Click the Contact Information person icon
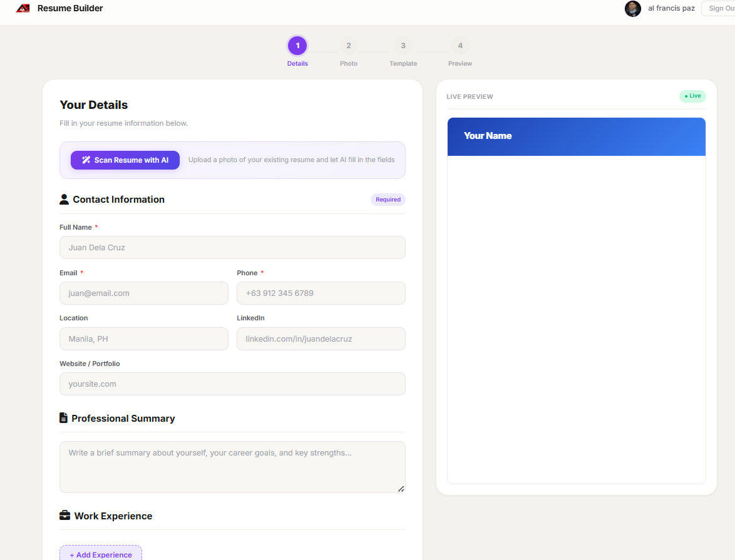The height and width of the screenshot is (560, 735). [x=64, y=200]
